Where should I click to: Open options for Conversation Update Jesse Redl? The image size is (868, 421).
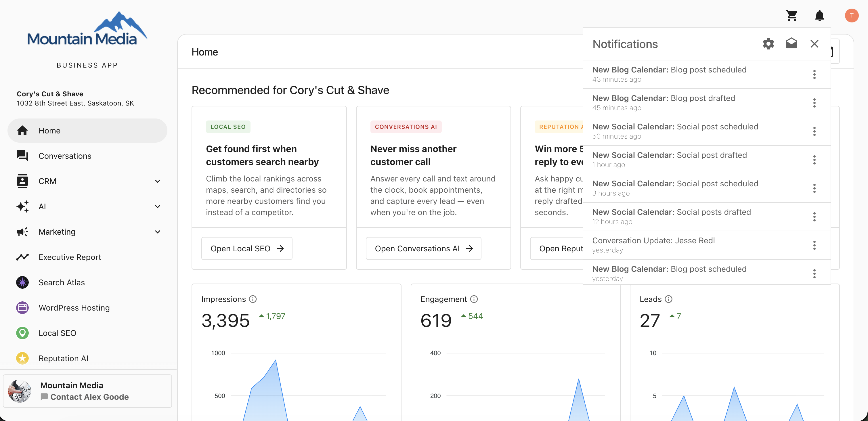(x=814, y=245)
